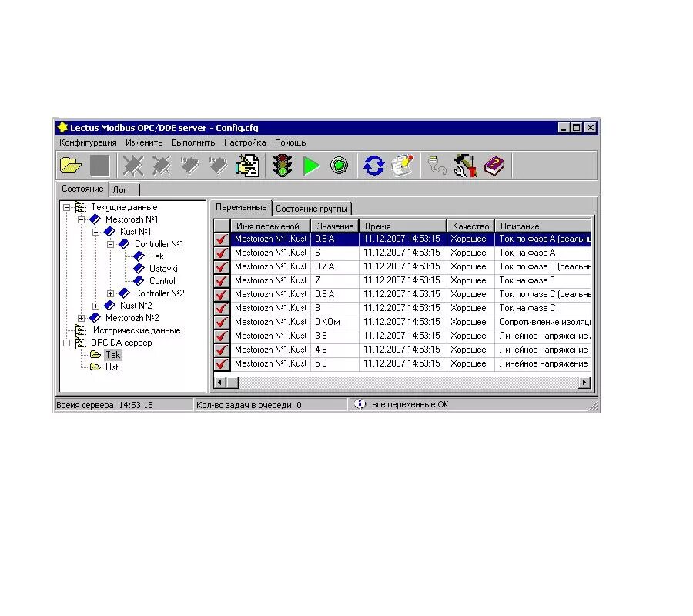
Task: Select the Состояние tab
Action: pos(82,189)
